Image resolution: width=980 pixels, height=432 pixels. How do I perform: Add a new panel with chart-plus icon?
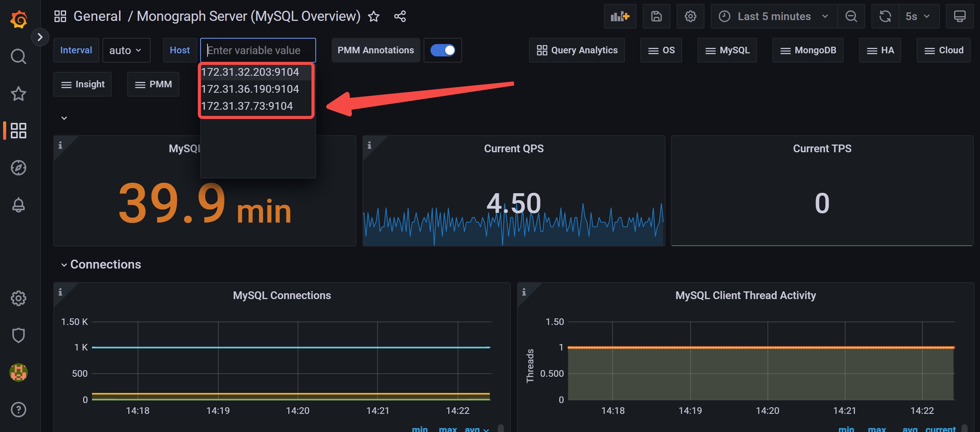[x=620, y=16]
